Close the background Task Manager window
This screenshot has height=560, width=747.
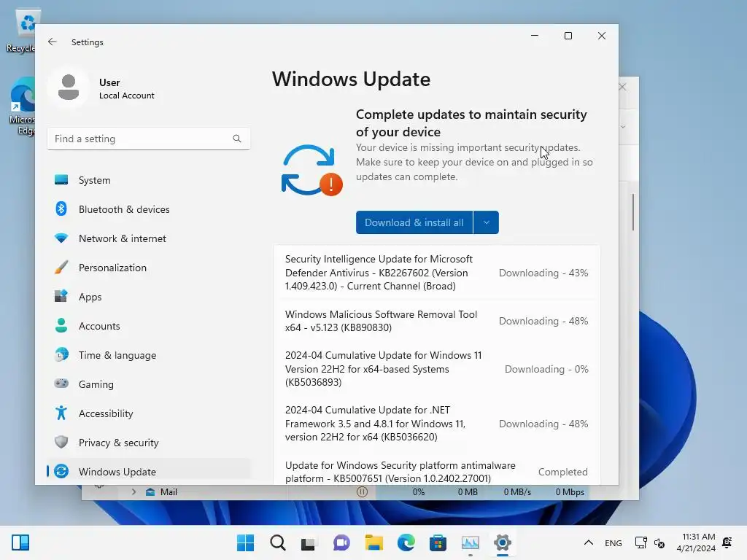tap(623, 87)
